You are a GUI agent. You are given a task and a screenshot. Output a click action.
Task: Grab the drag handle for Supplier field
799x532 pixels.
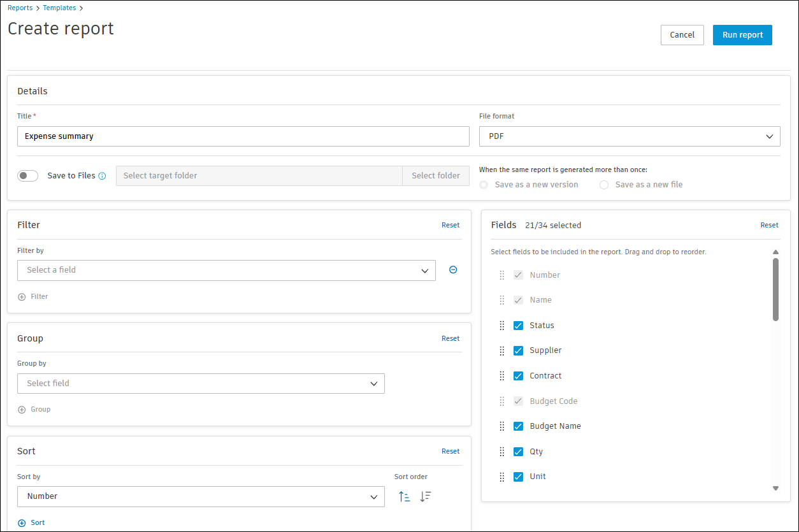click(x=501, y=351)
